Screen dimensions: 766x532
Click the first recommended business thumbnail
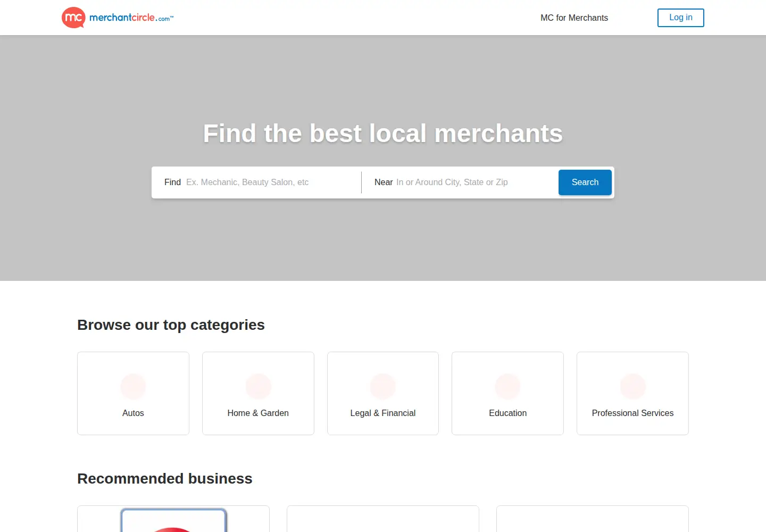pyautogui.click(x=173, y=520)
